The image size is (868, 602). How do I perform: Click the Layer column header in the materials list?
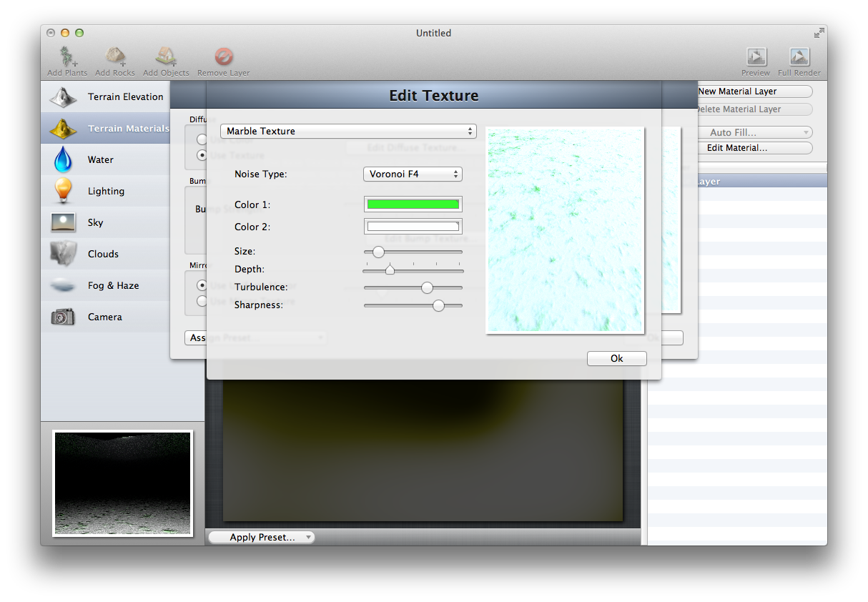click(738, 182)
